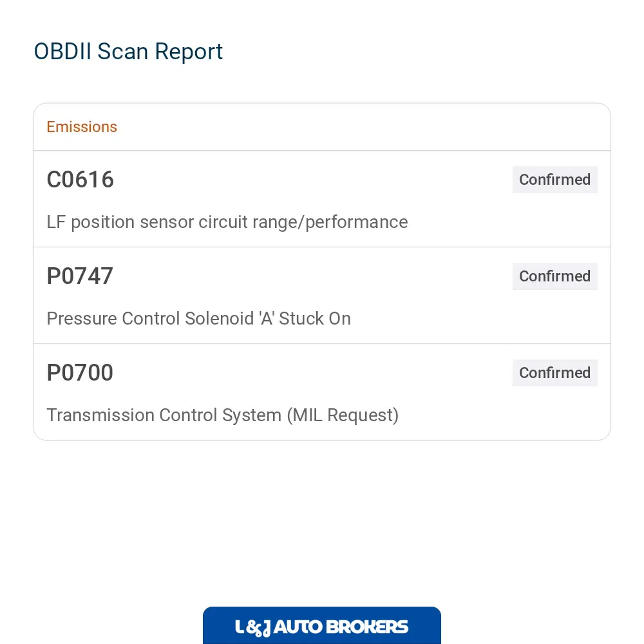Click the P0747 code row background
Viewport: 644px width, 644px height.
pyautogui.click(x=321, y=296)
